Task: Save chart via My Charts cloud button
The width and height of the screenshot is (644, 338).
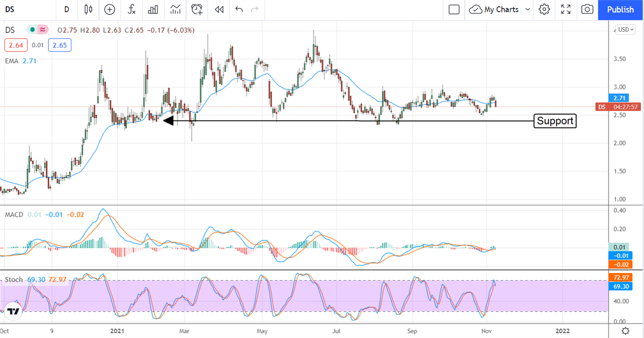Action: (494, 9)
